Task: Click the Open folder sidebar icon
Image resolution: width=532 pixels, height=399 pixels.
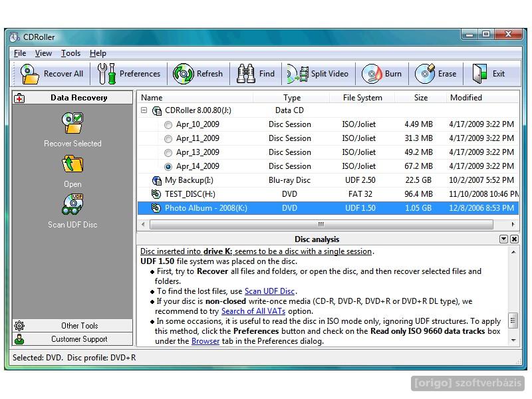Action: point(72,164)
